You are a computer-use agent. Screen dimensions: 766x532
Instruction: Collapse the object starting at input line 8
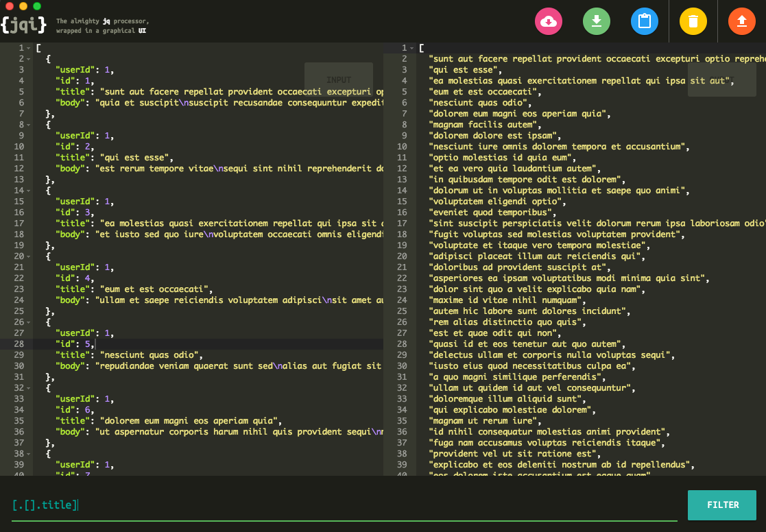[x=28, y=125]
